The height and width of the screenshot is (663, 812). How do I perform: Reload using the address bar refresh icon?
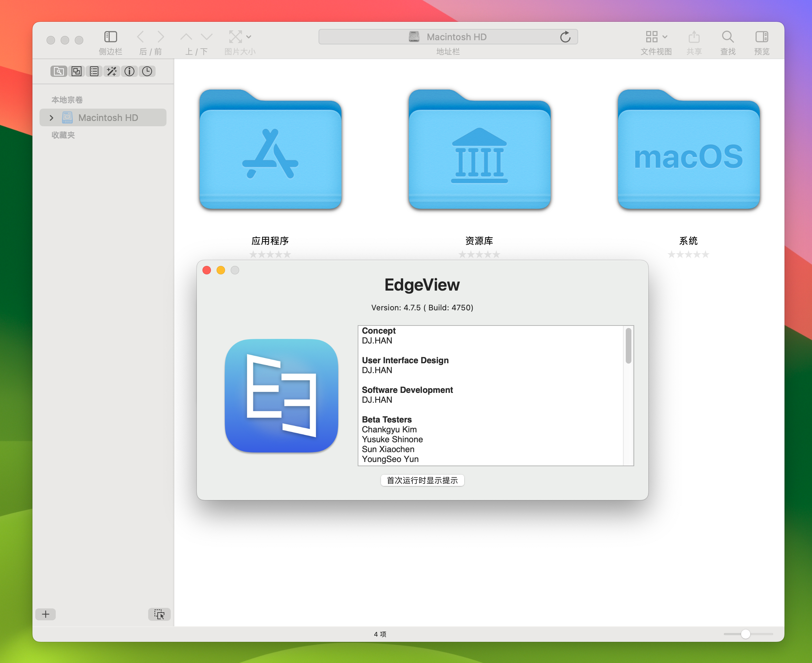[x=565, y=37]
